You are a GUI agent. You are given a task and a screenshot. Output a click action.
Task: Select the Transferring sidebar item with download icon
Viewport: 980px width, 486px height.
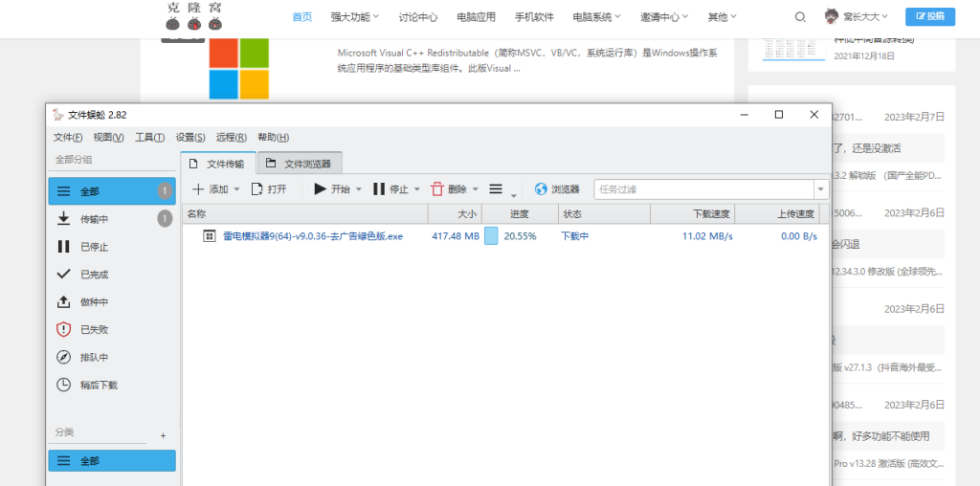click(112, 219)
